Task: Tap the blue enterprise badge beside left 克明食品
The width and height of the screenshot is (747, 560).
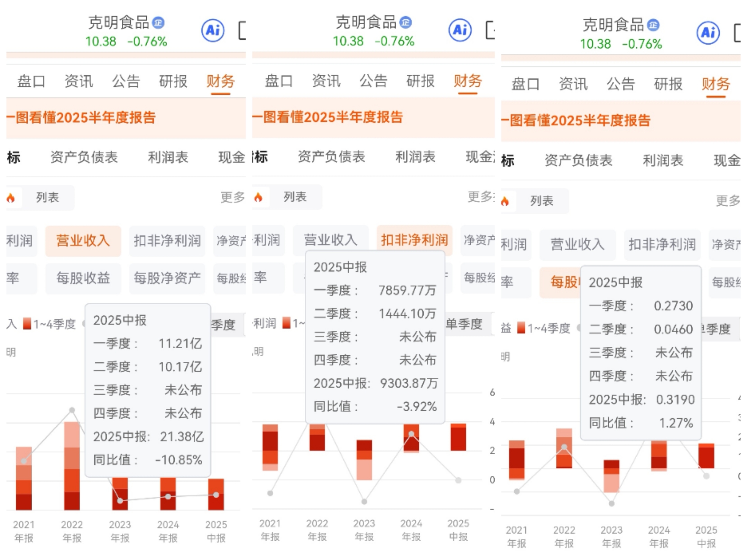Action: tap(158, 23)
